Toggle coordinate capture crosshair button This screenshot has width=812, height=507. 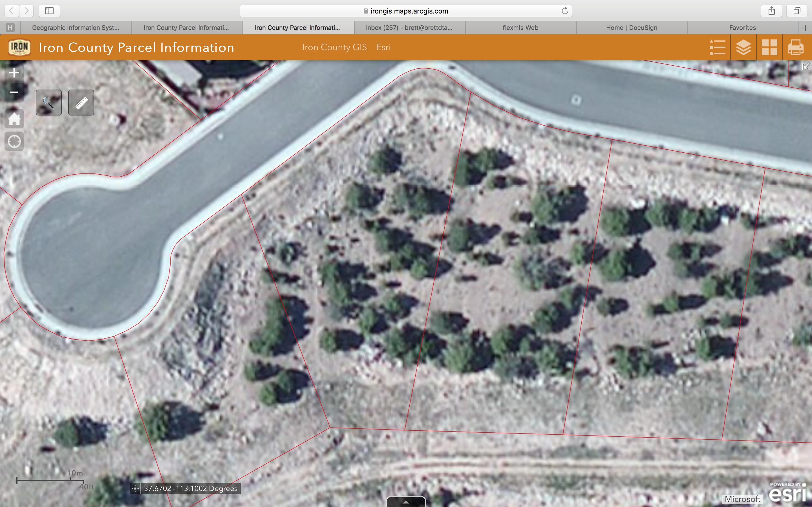click(x=135, y=489)
